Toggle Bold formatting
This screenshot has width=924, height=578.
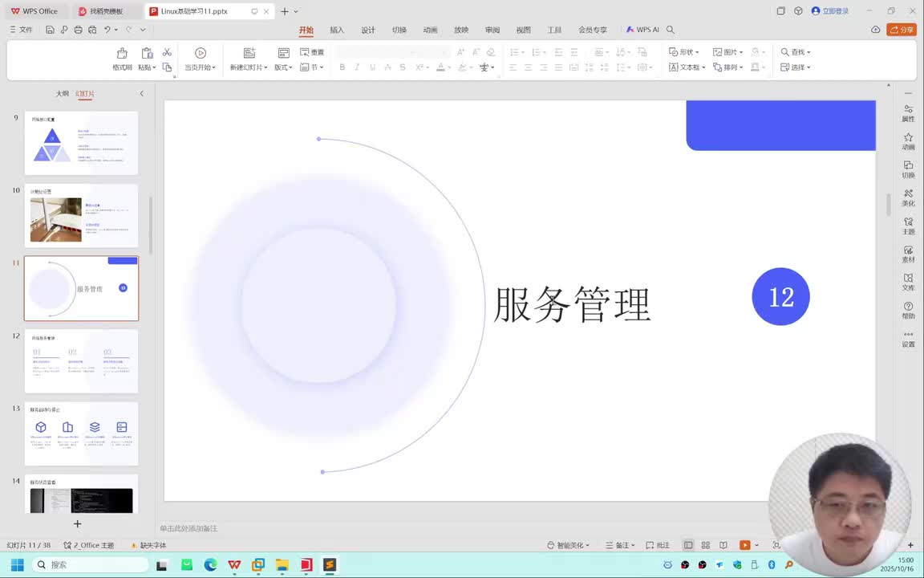[x=342, y=67]
